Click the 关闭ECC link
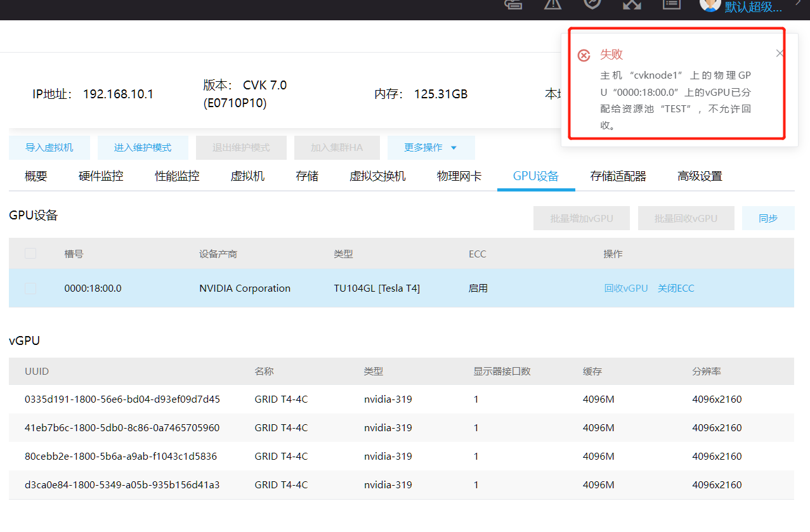 (x=676, y=289)
